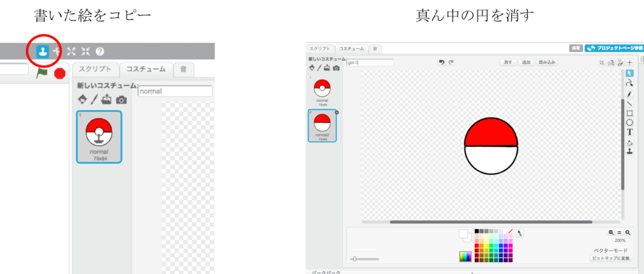Screen dimensions: 644x274
Task: Select the Text T tool
Action: coord(629,132)
